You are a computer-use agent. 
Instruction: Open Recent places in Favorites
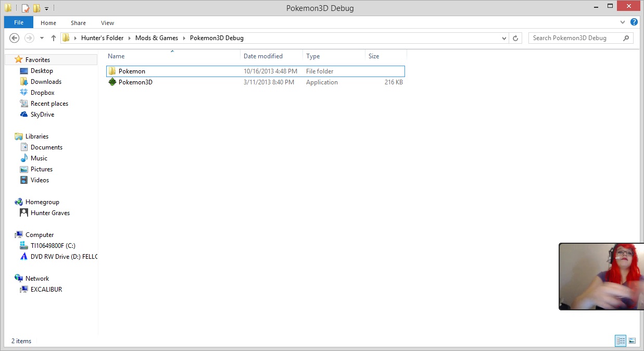click(x=49, y=104)
